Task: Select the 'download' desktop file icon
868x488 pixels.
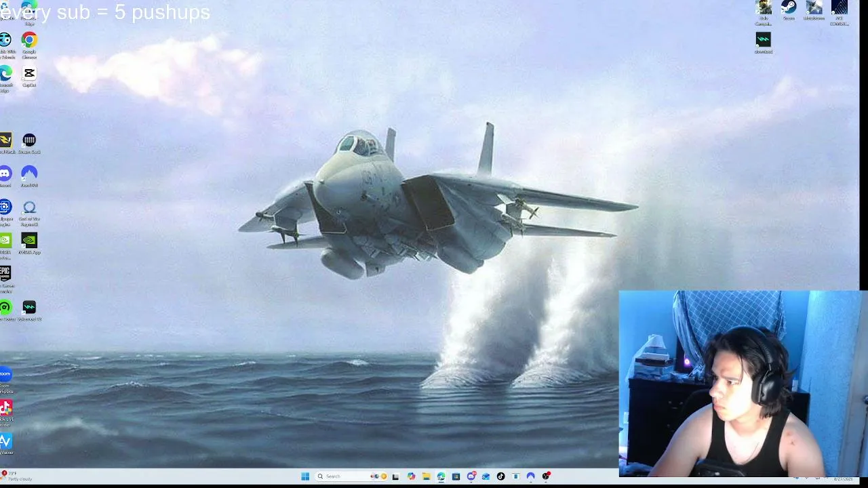Action: (x=764, y=43)
